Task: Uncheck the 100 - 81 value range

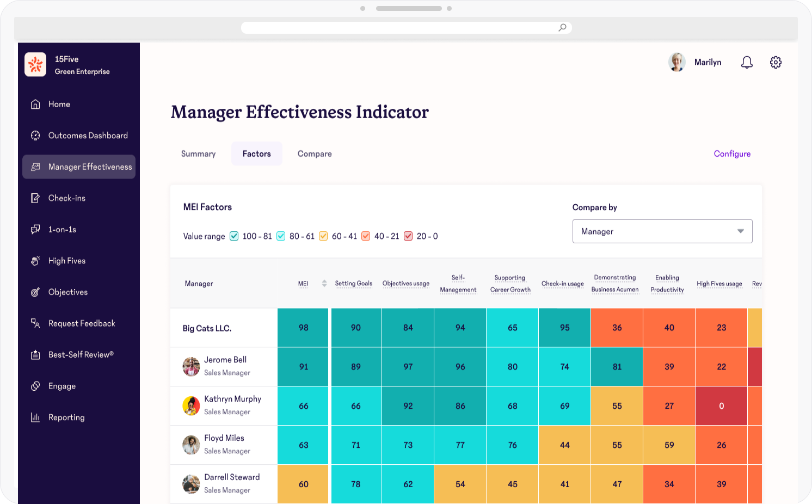Action: (x=234, y=236)
